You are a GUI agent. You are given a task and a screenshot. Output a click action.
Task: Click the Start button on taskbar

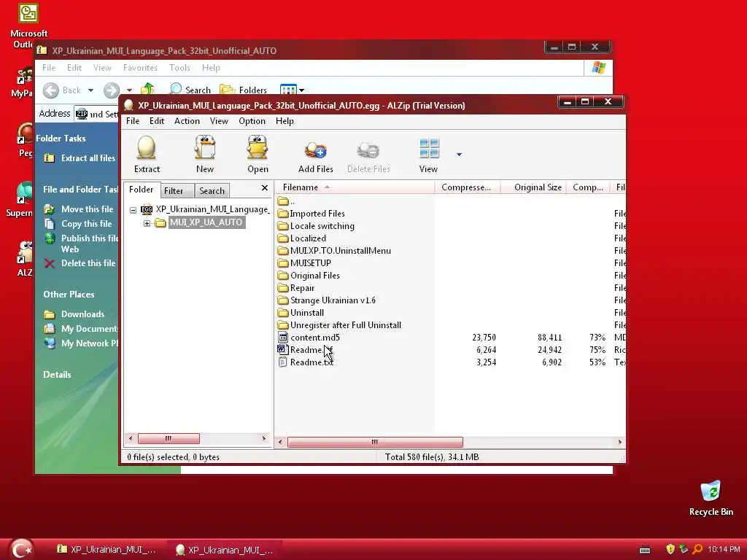point(21,549)
